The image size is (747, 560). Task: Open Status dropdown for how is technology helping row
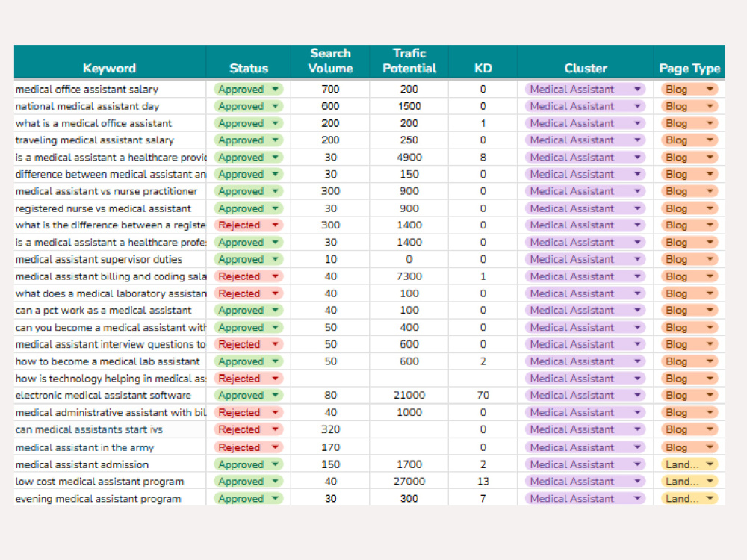coord(248,379)
